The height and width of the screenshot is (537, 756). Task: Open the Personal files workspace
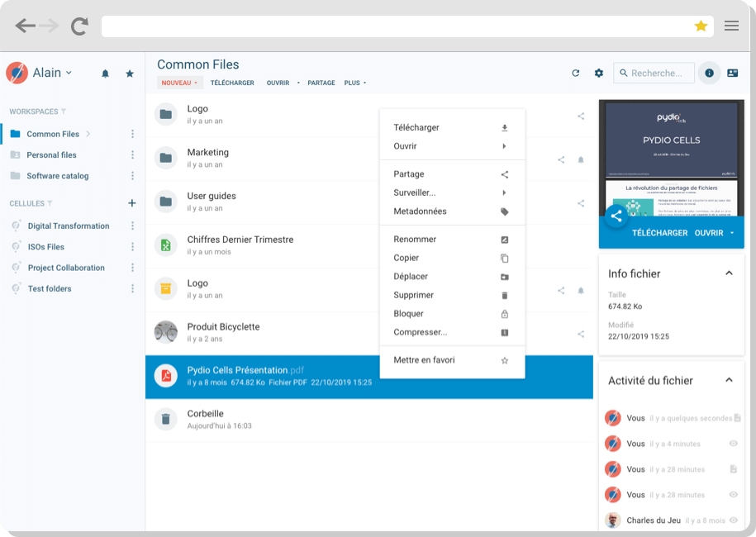coord(51,154)
